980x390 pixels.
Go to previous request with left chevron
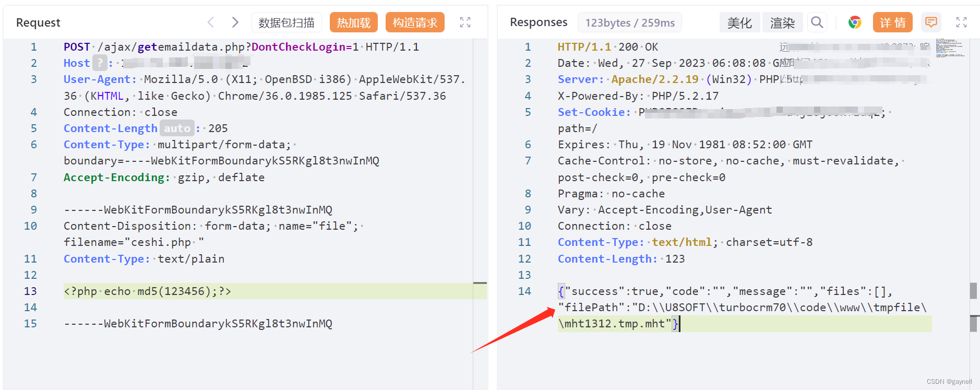pyautogui.click(x=211, y=22)
